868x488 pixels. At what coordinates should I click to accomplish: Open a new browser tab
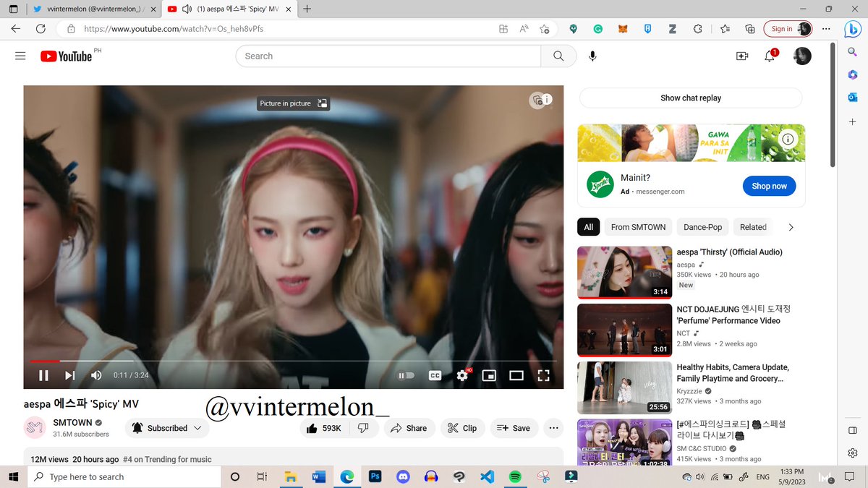pos(307,9)
